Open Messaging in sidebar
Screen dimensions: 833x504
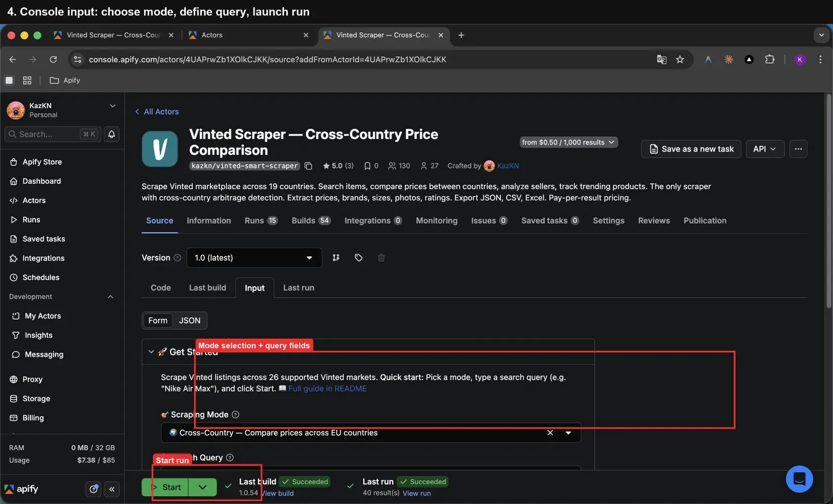[x=44, y=354]
